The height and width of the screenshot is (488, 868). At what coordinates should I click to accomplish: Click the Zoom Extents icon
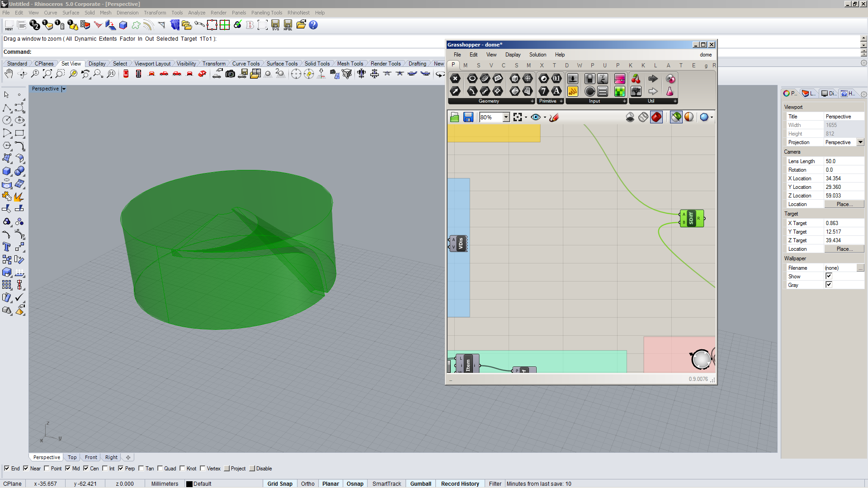point(47,74)
